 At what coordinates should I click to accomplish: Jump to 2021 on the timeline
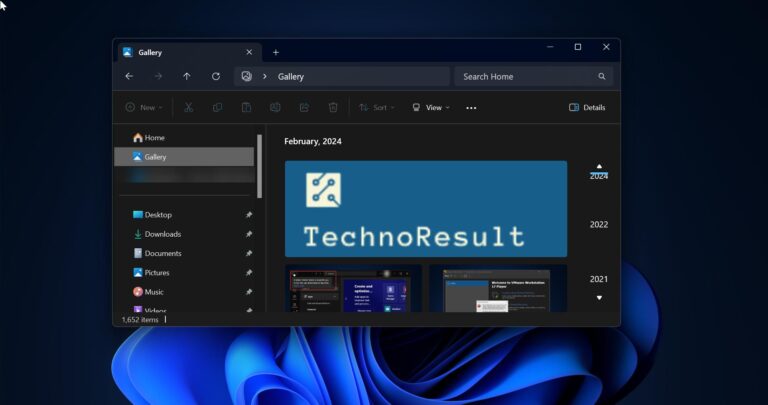(599, 279)
